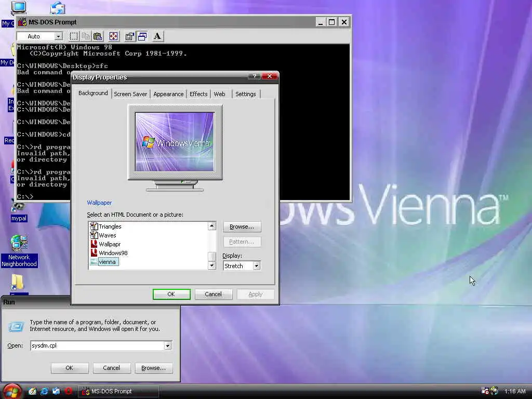532x399 pixels.
Task: Click wallpaper list scroll down arrow
Action: point(212,265)
